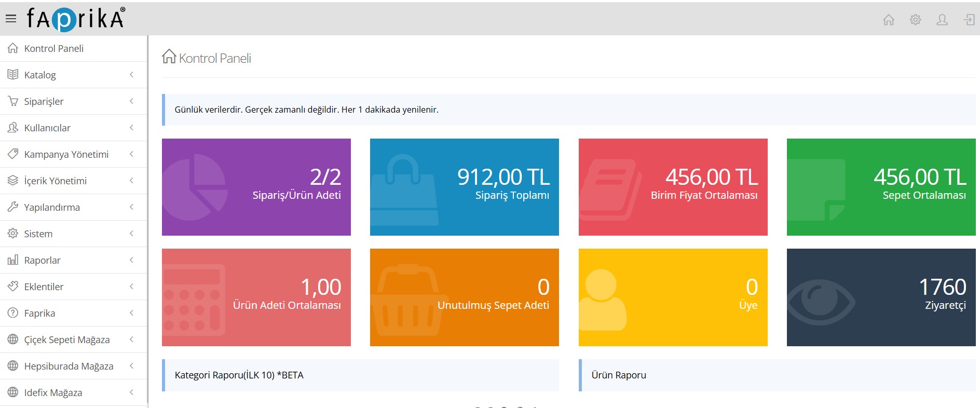This screenshot has height=408, width=980.
Task: Click the Kampanya Yönetimi tag icon
Action: pos(13,154)
